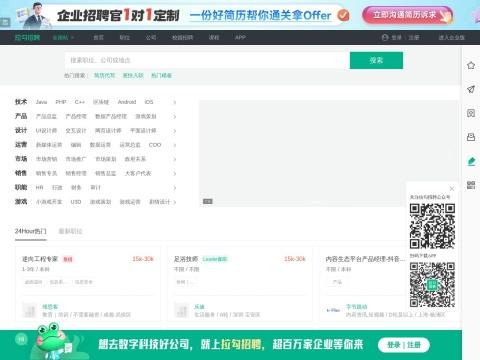Click the green 搜索 button

376,60
